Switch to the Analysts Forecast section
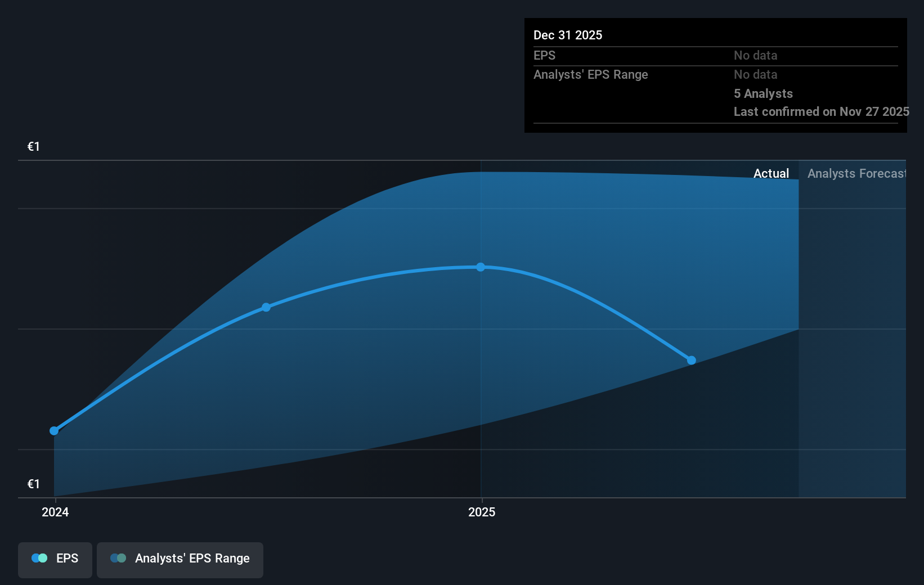The width and height of the screenshot is (924, 585). click(x=858, y=173)
